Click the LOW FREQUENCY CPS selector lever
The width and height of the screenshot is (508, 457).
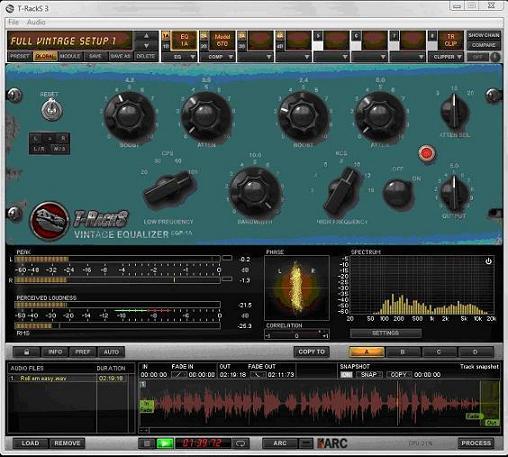click(169, 190)
